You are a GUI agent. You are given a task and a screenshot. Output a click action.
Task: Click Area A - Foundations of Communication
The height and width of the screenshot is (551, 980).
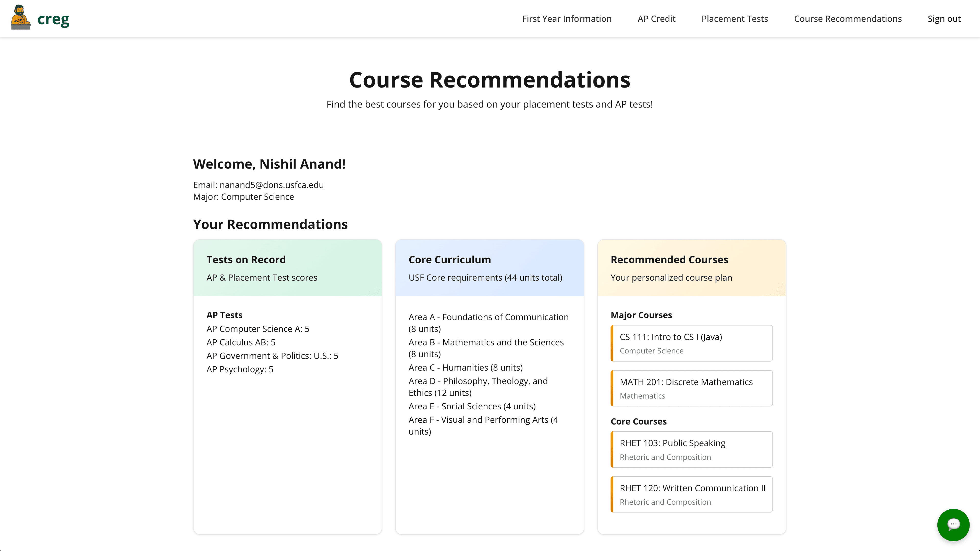[488, 323]
